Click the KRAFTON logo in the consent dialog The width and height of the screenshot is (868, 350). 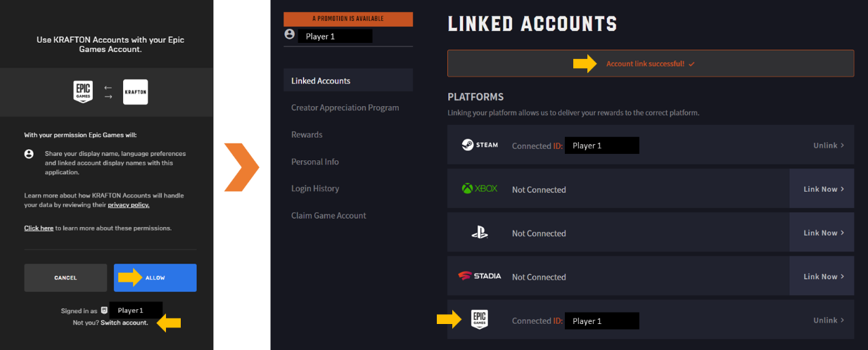135,92
